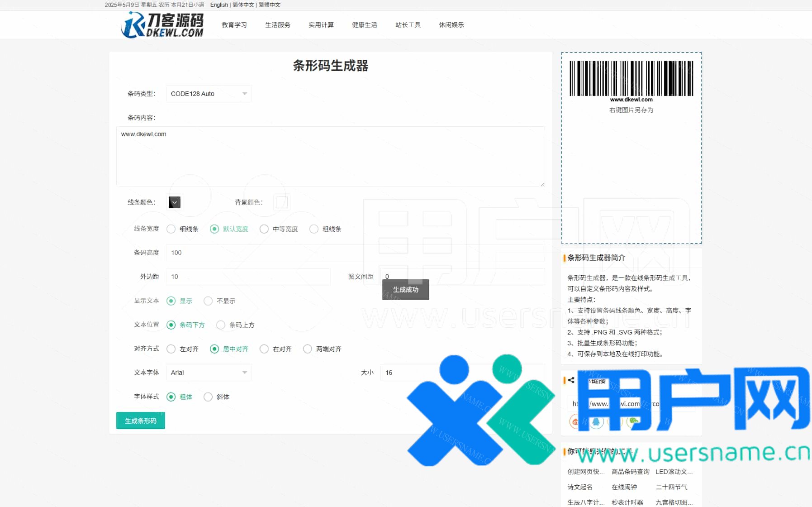Open the background color swatch
The image size is (812, 507).
click(x=281, y=202)
